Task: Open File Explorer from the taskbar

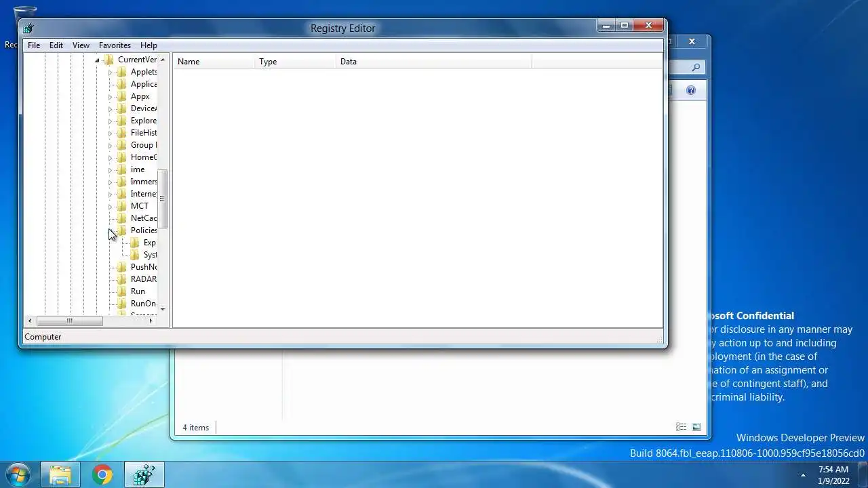Action: [x=60, y=475]
